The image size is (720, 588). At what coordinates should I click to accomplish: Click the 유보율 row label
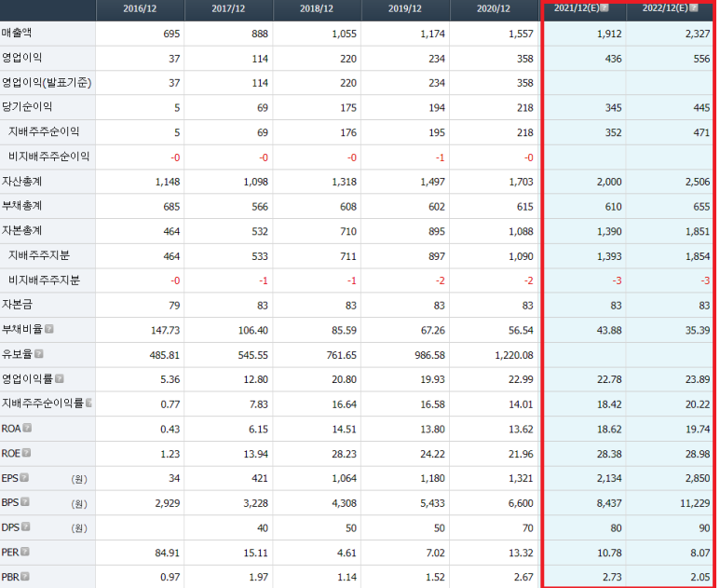pos(17,354)
